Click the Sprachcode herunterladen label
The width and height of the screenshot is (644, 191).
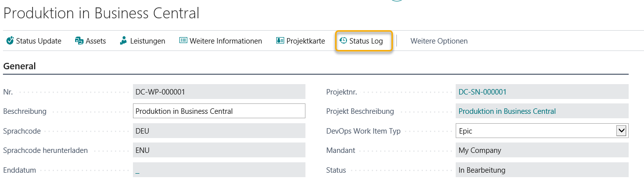tap(45, 150)
